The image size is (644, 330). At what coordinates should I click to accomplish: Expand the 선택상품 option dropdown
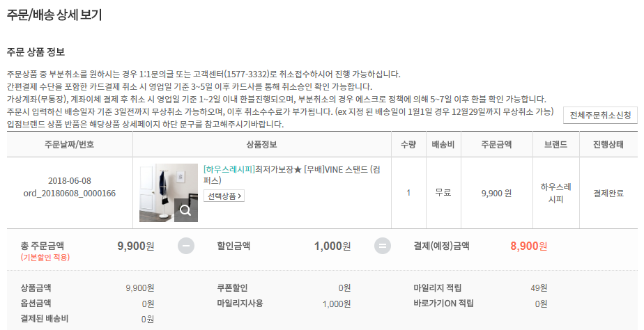pyautogui.click(x=224, y=196)
